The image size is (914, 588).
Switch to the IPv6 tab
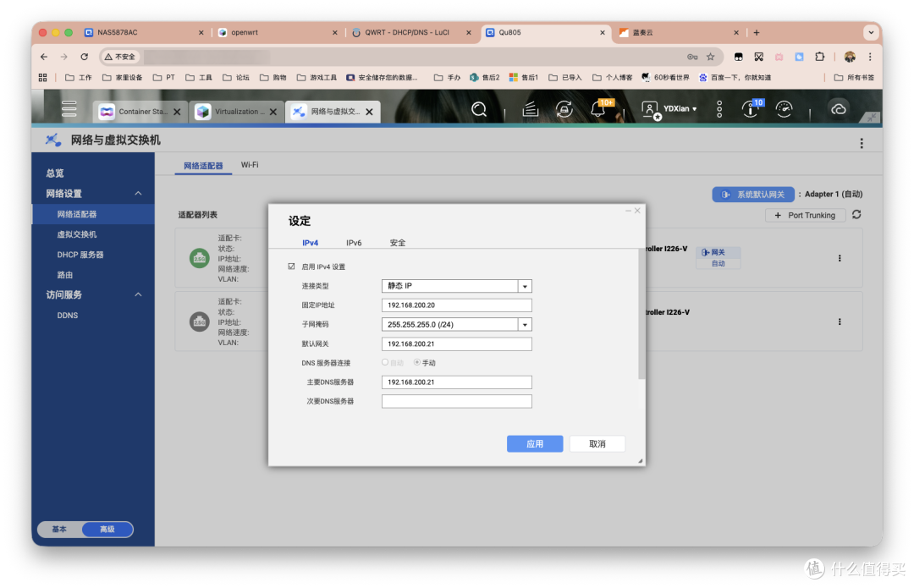point(354,243)
